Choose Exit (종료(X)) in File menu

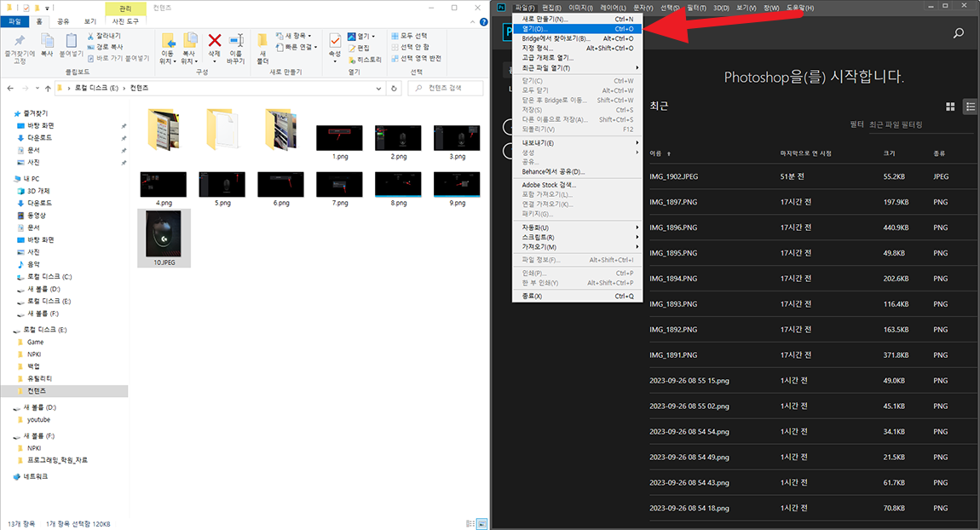(x=577, y=297)
